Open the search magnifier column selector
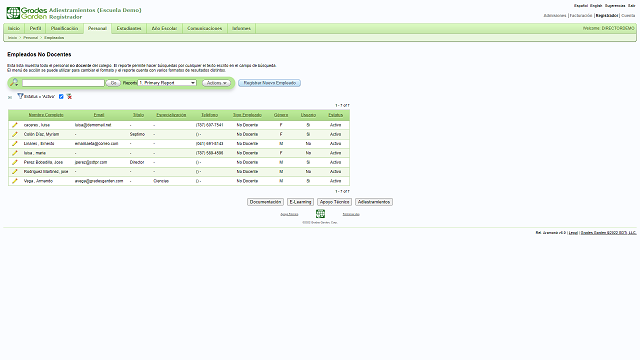Viewport: 640px width, 360px height. (14, 82)
